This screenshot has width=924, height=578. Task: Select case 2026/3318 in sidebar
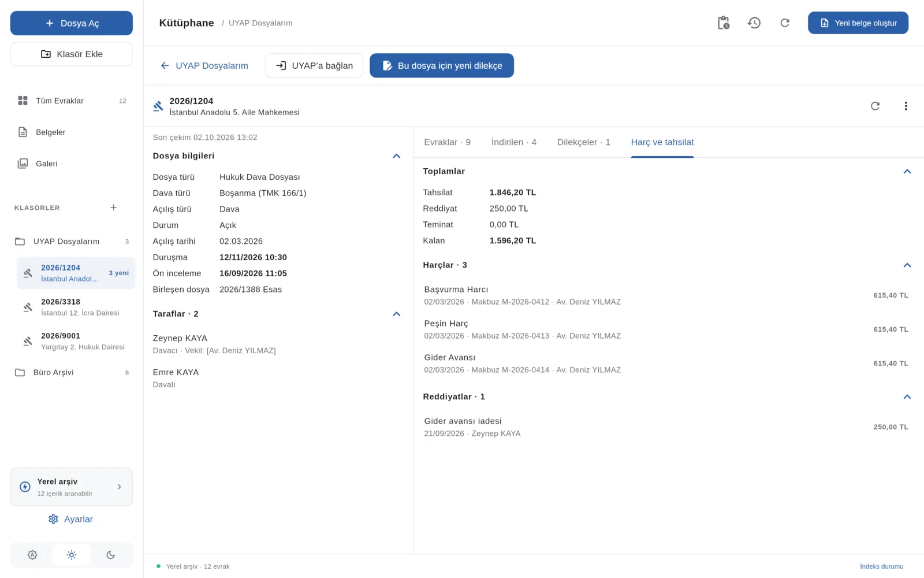pyautogui.click(x=76, y=307)
